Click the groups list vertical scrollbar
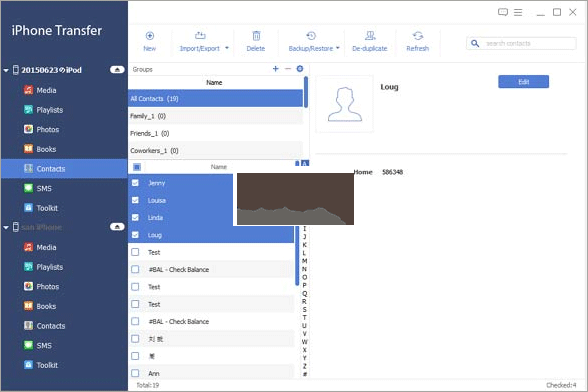Image resolution: width=588 pixels, height=392 pixels. (x=306, y=92)
